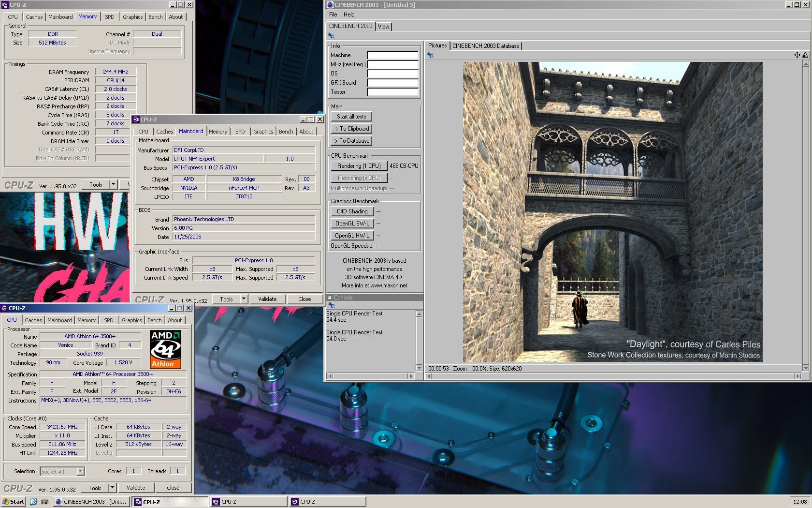Open the SPD tab in CPU-Z Mainboard window

click(240, 132)
